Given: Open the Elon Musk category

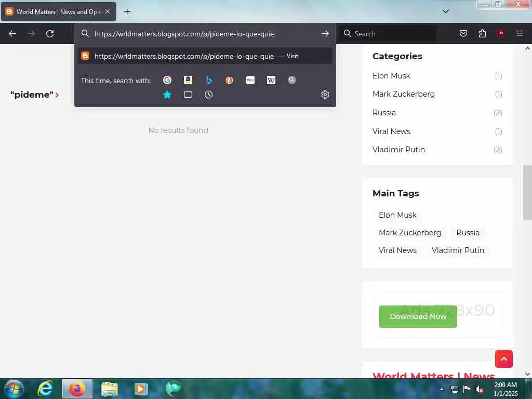Looking at the screenshot, I should (391, 76).
